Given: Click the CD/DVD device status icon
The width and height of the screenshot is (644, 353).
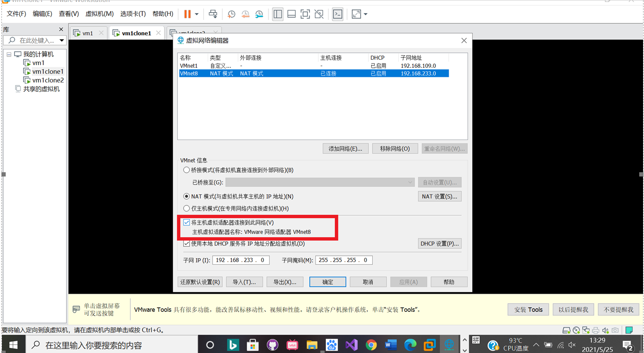Looking at the screenshot, I should point(576,330).
